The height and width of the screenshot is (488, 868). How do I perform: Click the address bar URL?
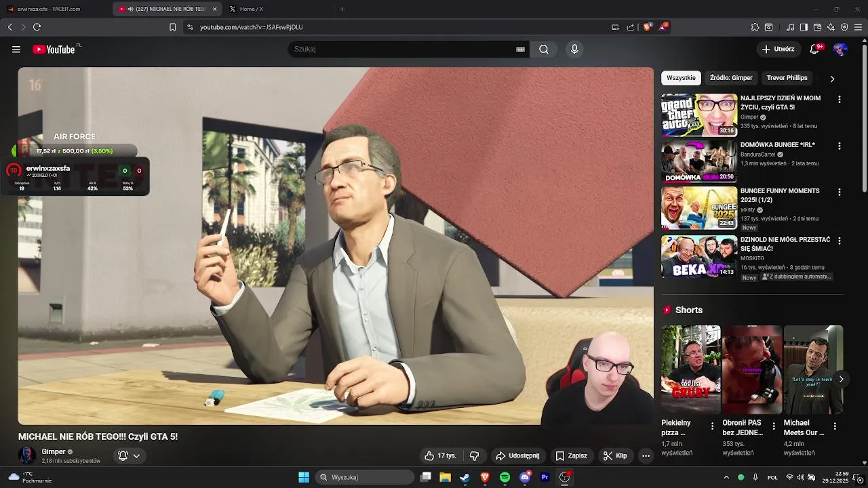[251, 27]
